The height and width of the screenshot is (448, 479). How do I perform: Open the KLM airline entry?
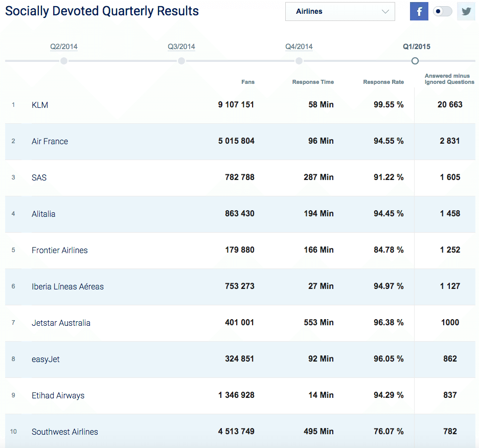40,105
